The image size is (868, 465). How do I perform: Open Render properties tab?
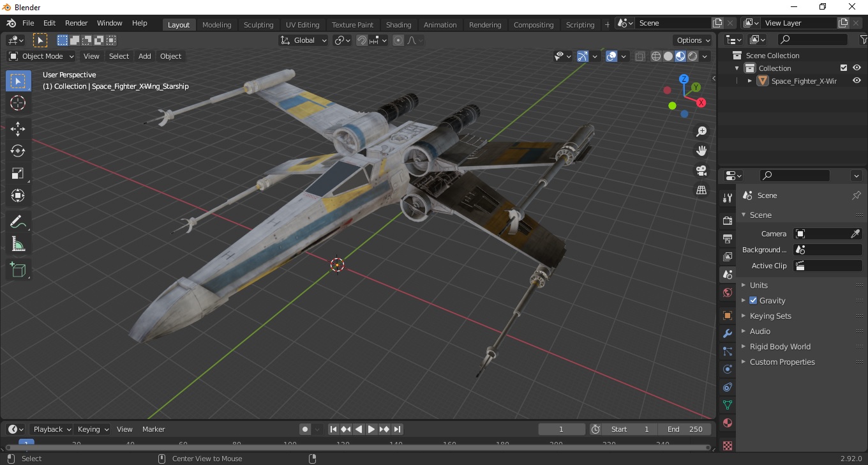727,220
